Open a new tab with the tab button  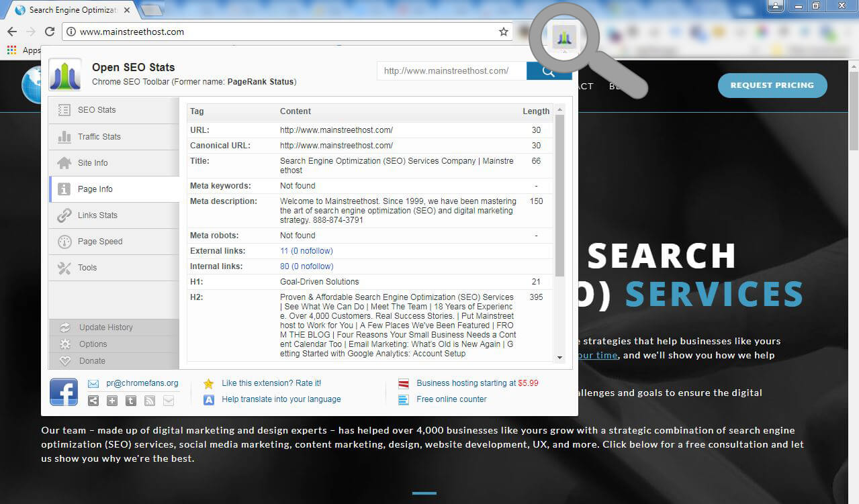pyautogui.click(x=152, y=10)
